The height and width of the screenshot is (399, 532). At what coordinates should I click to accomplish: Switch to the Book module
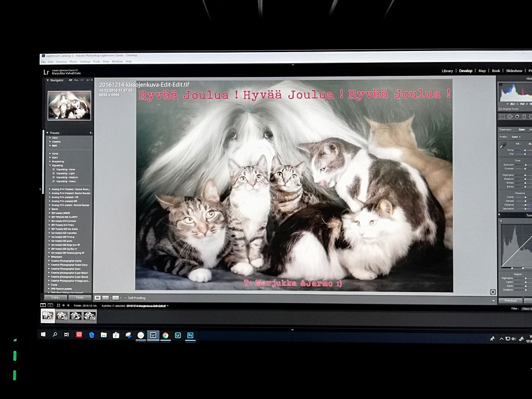pyautogui.click(x=495, y=71)
